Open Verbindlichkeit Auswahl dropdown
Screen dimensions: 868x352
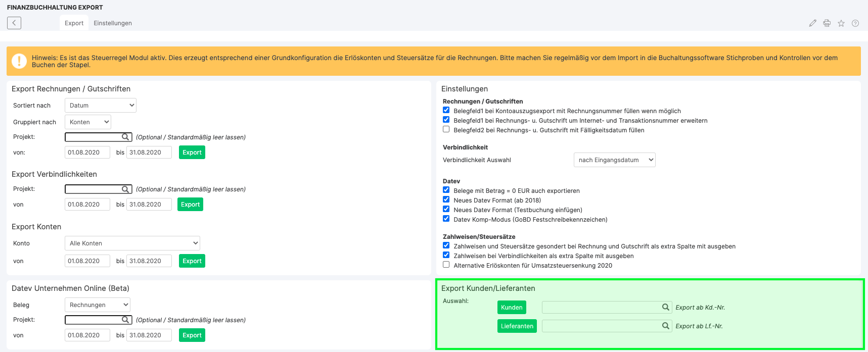tap(614, 160)
